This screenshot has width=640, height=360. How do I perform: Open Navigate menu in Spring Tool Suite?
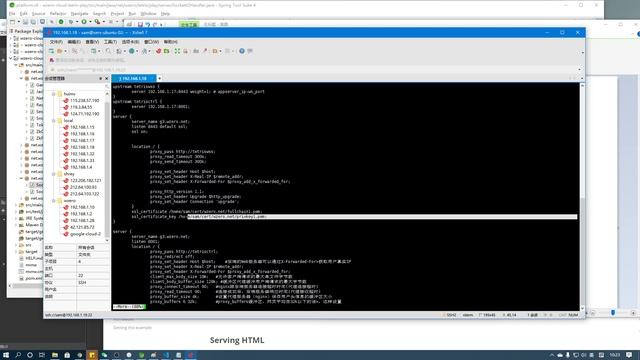(x=79, y=14)
